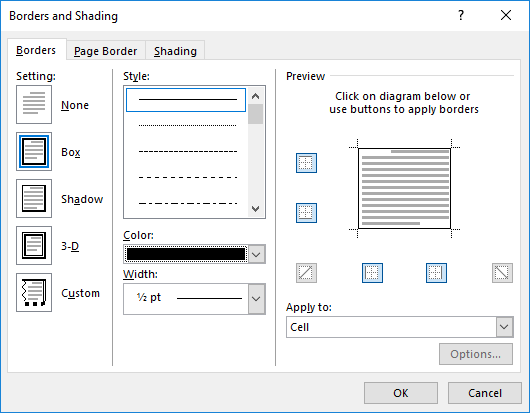The image size is (530, 413).
Task: Select the None border setting icon
Action: [x=34, y=104]
